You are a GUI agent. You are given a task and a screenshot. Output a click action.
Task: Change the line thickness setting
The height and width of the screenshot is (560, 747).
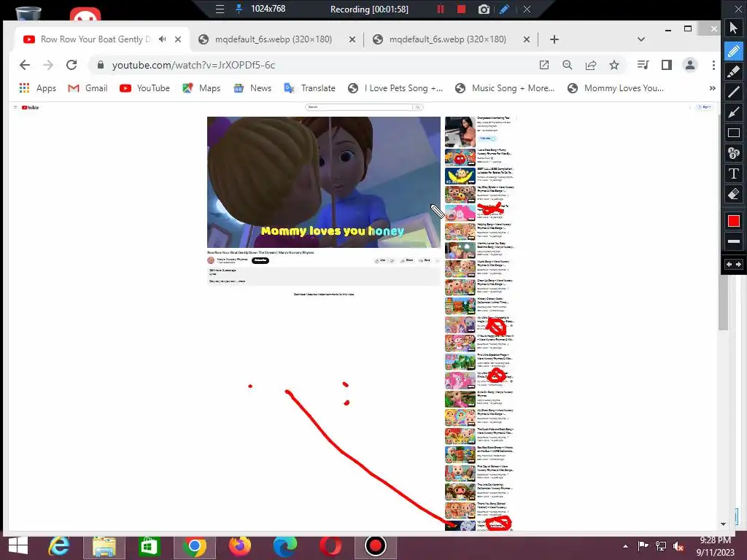(x=734, y=241)
